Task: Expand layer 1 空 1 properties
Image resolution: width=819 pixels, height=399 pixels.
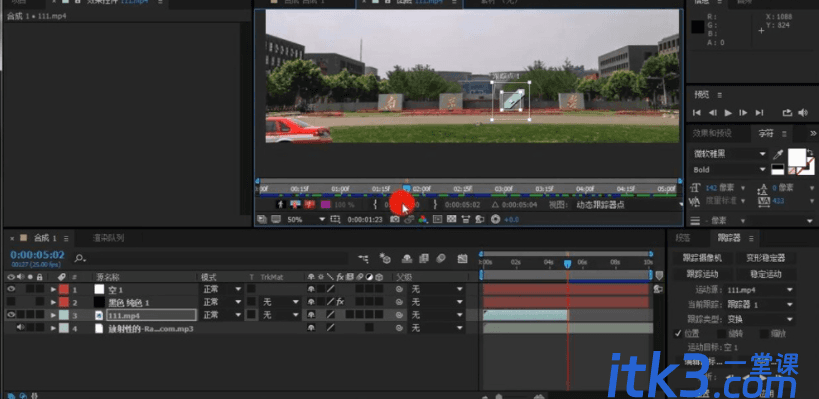Action: click(x=53, y=289)
